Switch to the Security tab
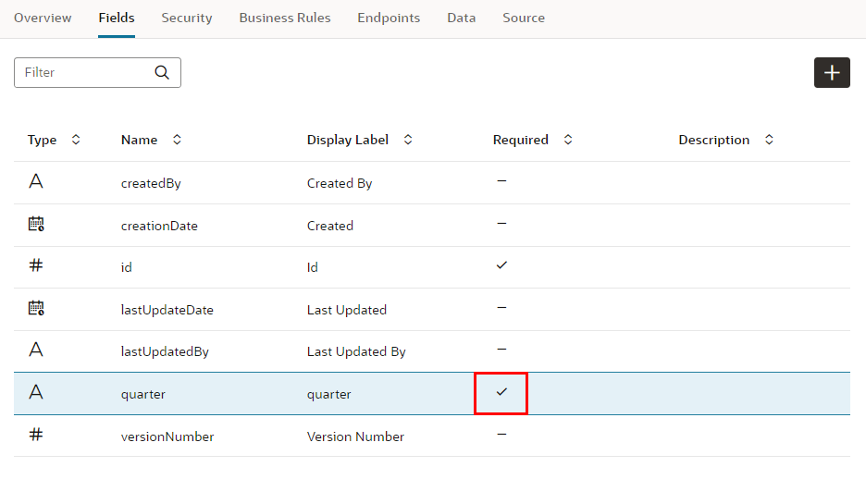This screenshot has width=866, height=504. coord(186,18)
